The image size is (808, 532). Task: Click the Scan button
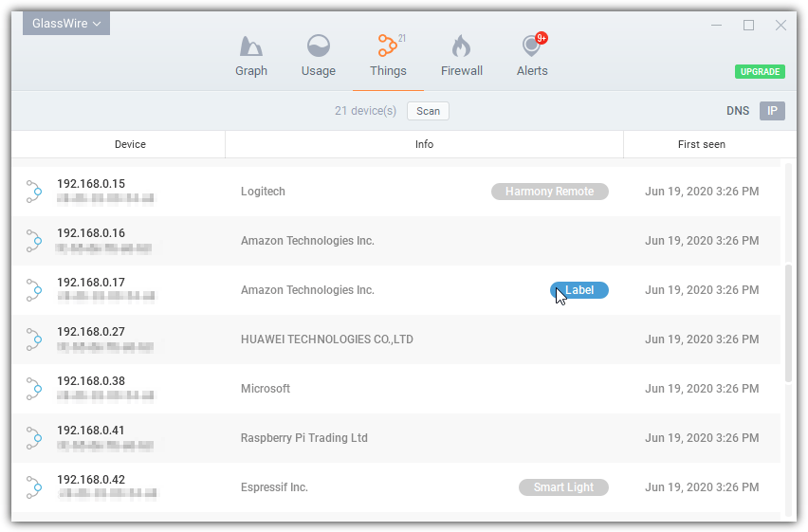(x=428, y=111)
